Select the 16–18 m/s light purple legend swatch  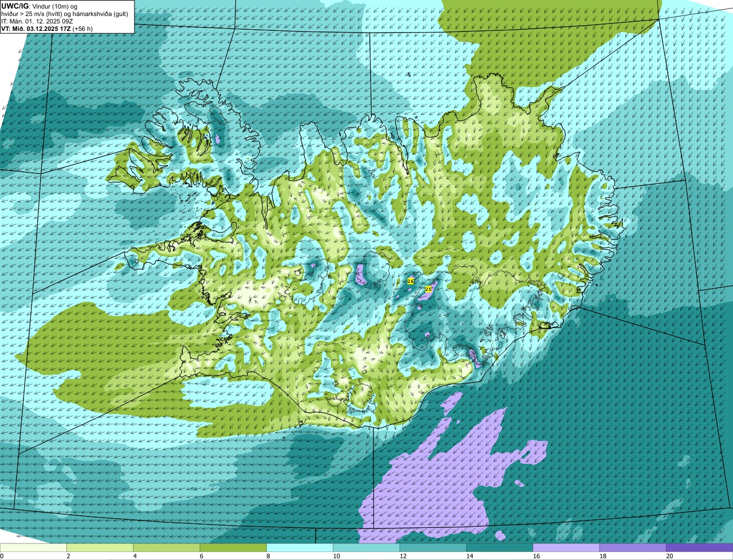point(566,547)
